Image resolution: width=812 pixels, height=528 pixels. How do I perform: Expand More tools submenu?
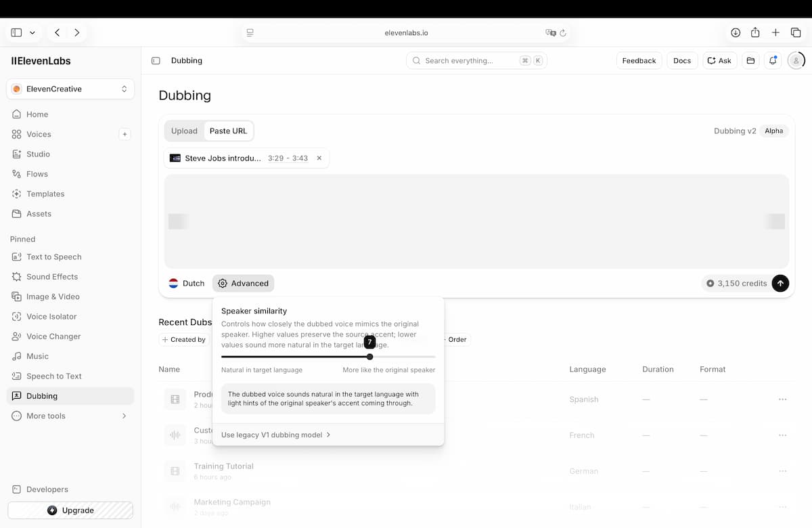[70, 416]
